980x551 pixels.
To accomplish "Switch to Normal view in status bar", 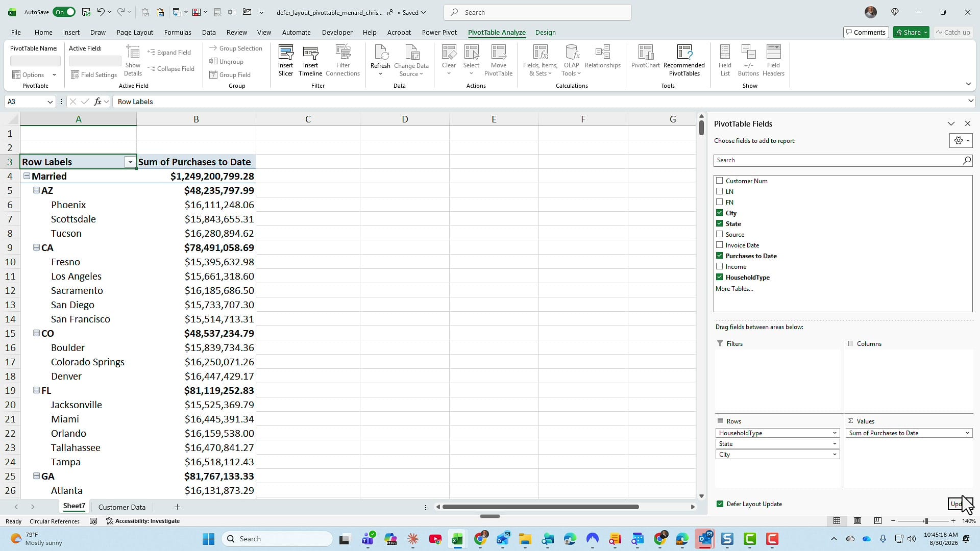I will [837, 521].
